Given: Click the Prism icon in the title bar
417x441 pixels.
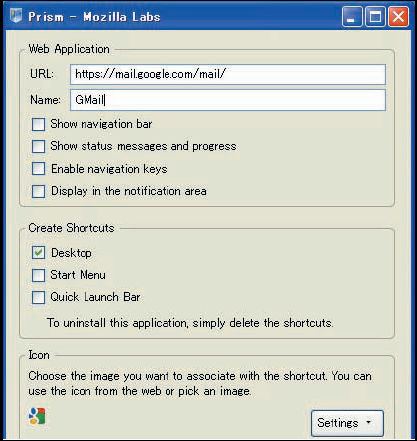Looking at the screenshot, I should coord(16,16).
